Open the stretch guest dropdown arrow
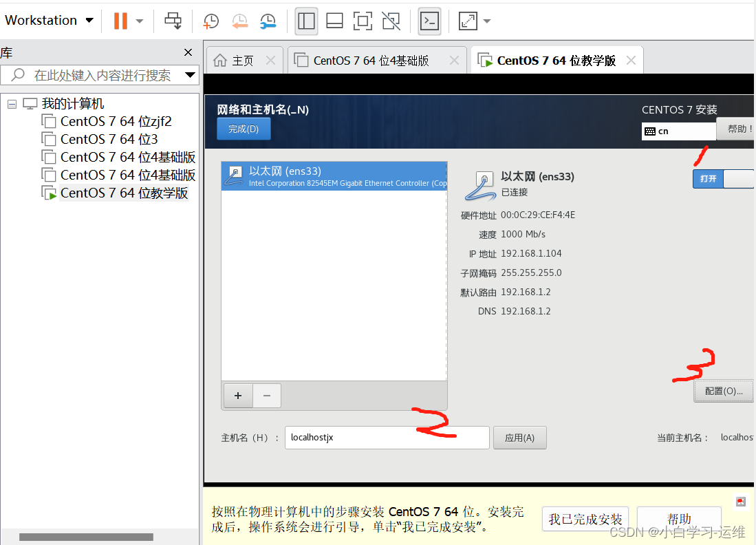 (x=487, y=21)
